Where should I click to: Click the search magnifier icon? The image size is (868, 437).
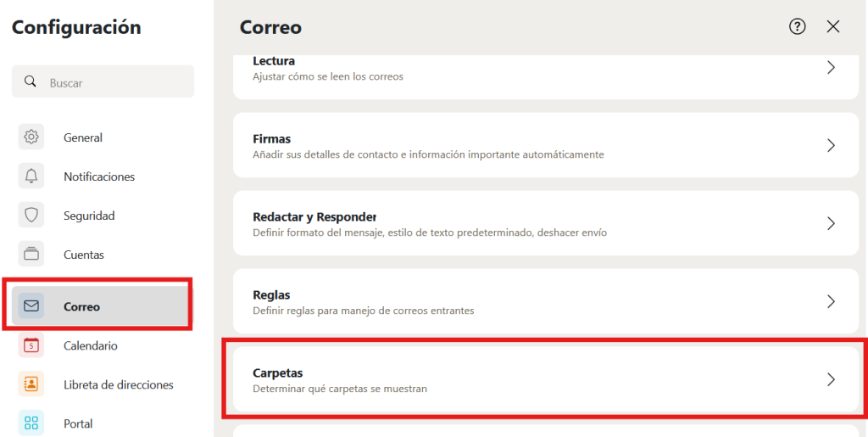click(30, 82)
